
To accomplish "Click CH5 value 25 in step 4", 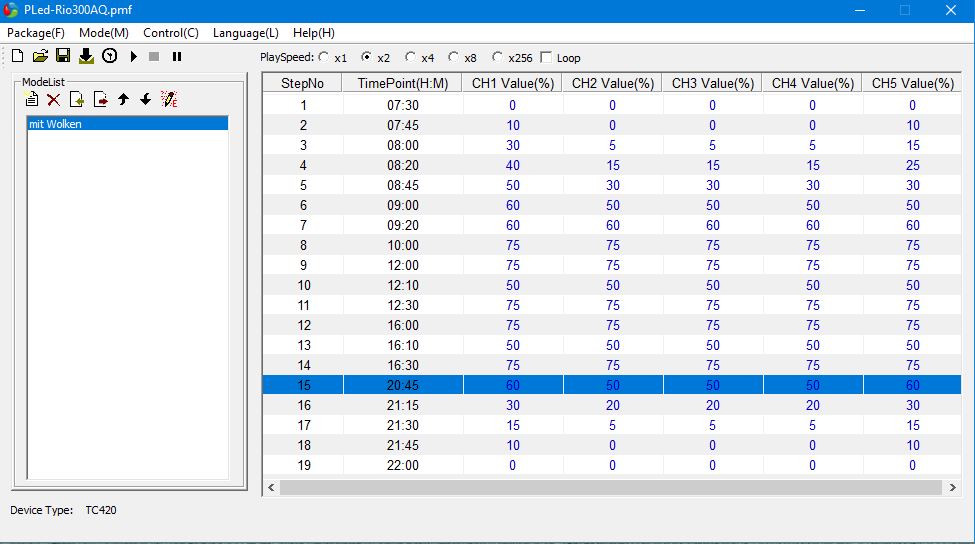I will pos(912,165).
